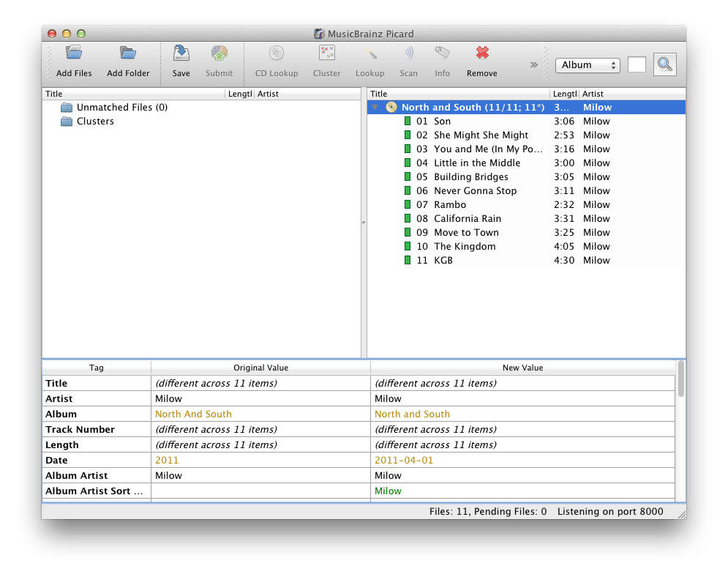
Task: Select track 05 Building Bridges
Action: [527, 177]
